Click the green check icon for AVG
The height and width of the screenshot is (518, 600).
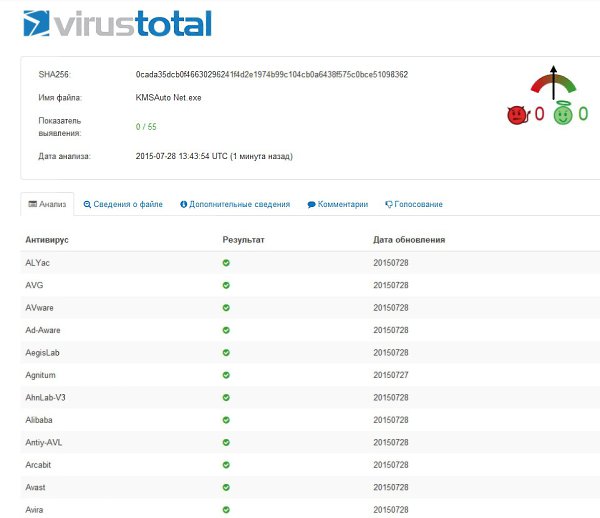pyautogui.click(x=226, y=285)
